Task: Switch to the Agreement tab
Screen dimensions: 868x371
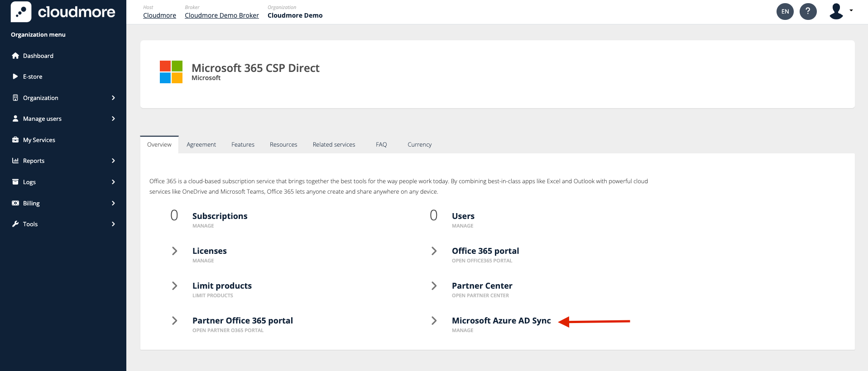Action: [201, 145]
